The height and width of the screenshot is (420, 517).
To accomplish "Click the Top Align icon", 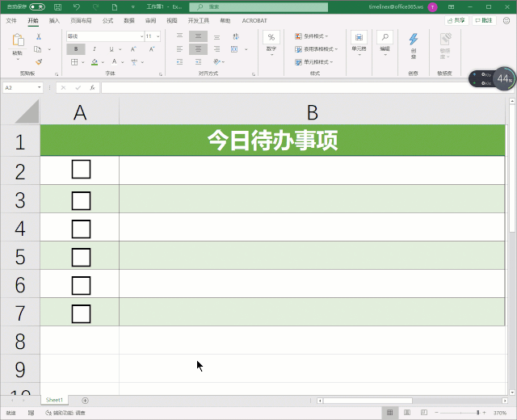I will [x=179, y=36].
